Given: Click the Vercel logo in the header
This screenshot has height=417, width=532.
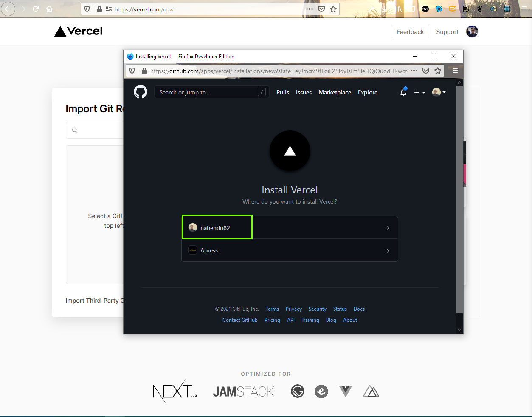Looking at the screenshot, I should (x=79, y=31).
